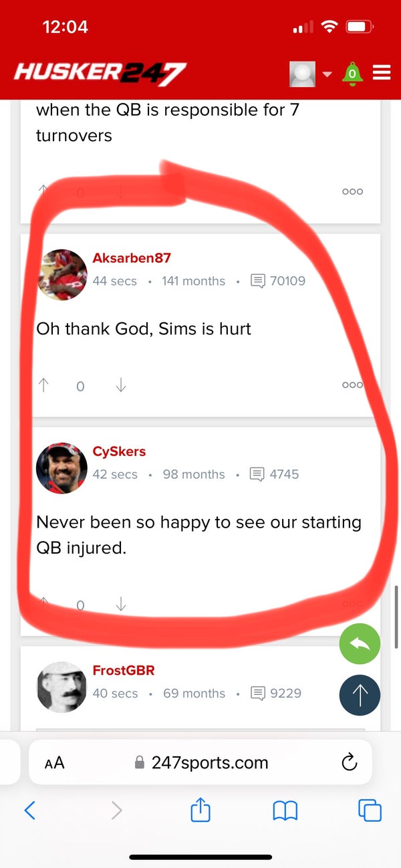This screenshot has width=401, height=868.
Task: Reload the page in Safari
Action: (x=349, y=762)
